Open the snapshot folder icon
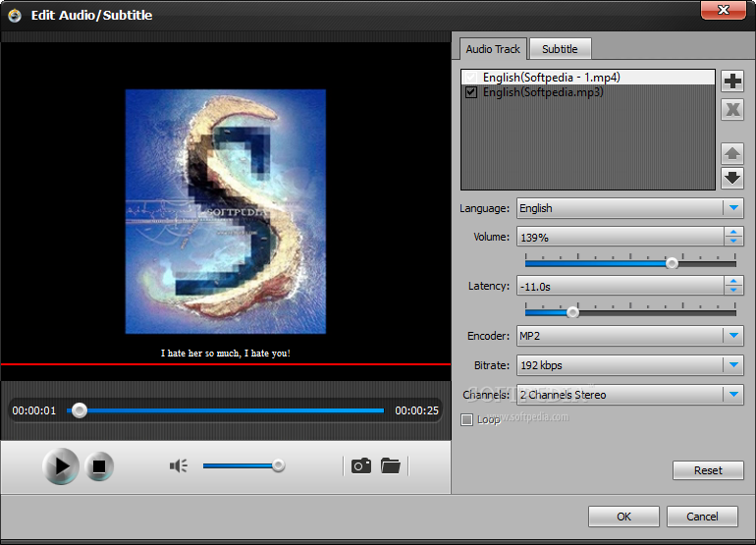Image resolution: width=756 pixels, height=545 pixels. (391, 465)
